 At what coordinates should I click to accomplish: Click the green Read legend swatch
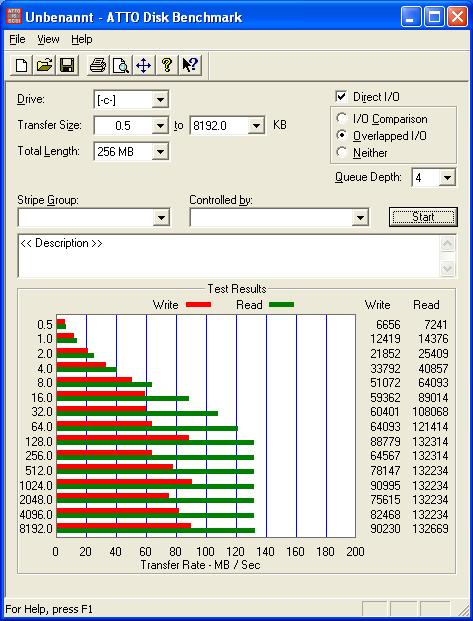tap(281, 305)
